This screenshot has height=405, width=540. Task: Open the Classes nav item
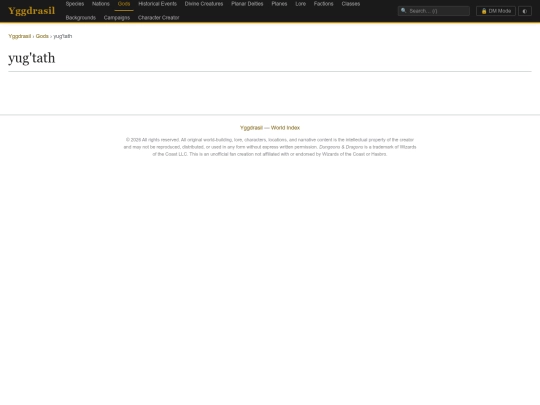[351, 4]
